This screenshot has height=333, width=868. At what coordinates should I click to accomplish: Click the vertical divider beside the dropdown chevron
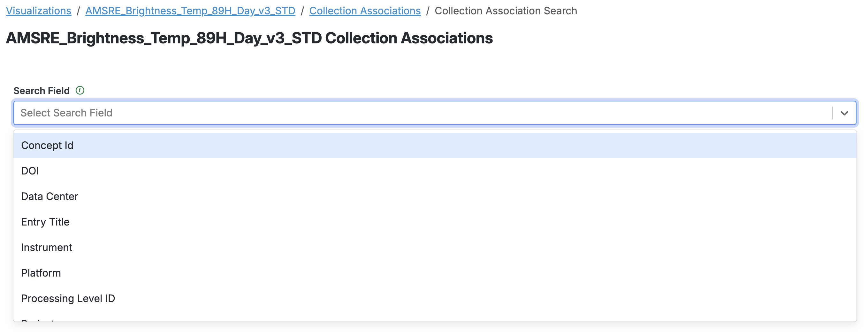(832, 113)
